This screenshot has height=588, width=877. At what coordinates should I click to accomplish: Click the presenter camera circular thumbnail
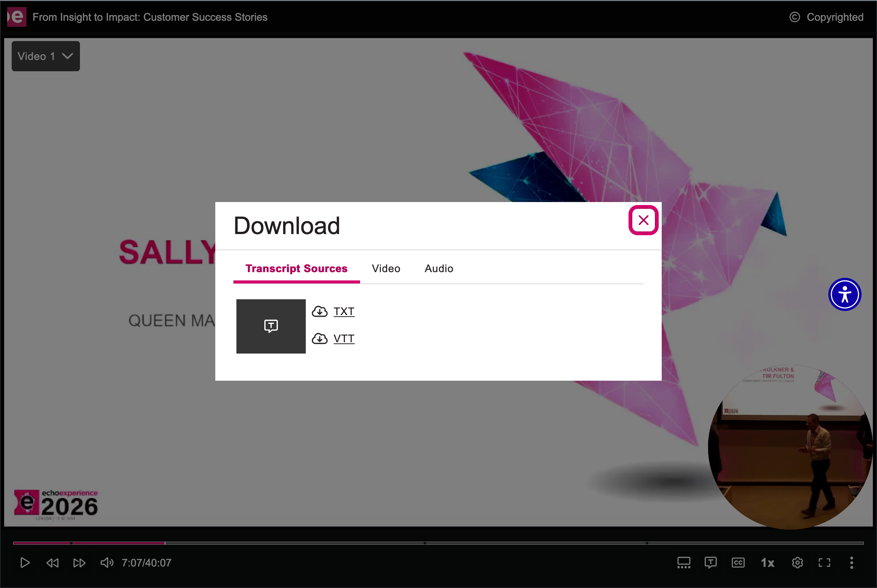click(790, 447)
